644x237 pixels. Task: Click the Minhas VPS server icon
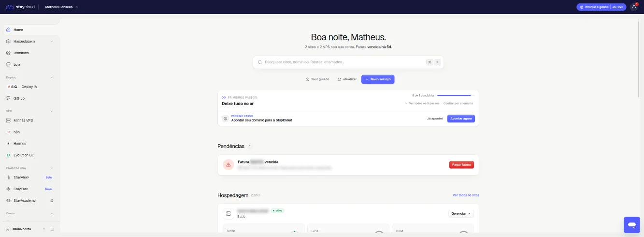coord(8,120)
